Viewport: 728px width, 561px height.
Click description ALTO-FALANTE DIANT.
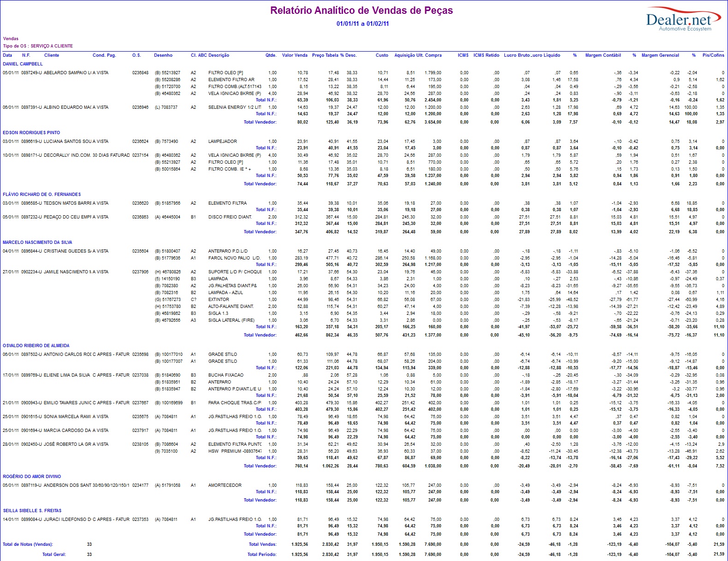tap(231, 307)
